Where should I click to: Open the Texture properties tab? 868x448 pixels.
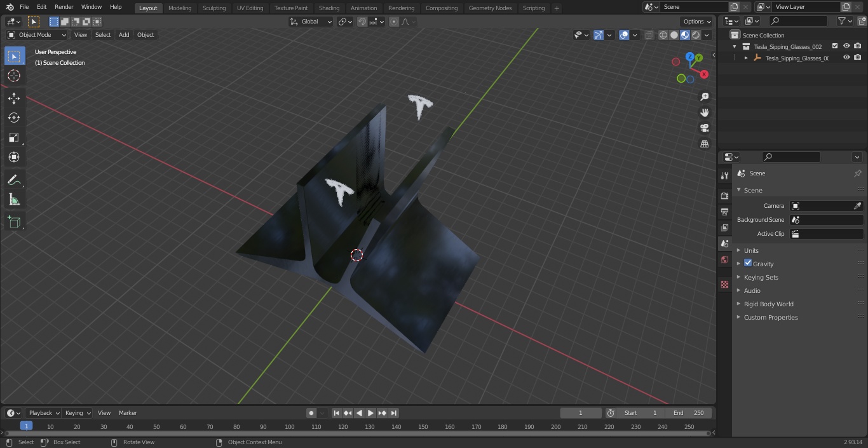point(724,284)
